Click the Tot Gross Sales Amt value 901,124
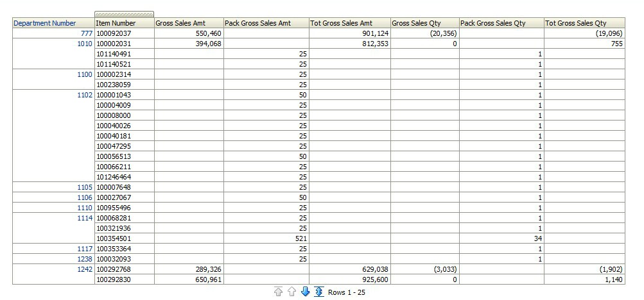The image size is (644, 300). 376,33
